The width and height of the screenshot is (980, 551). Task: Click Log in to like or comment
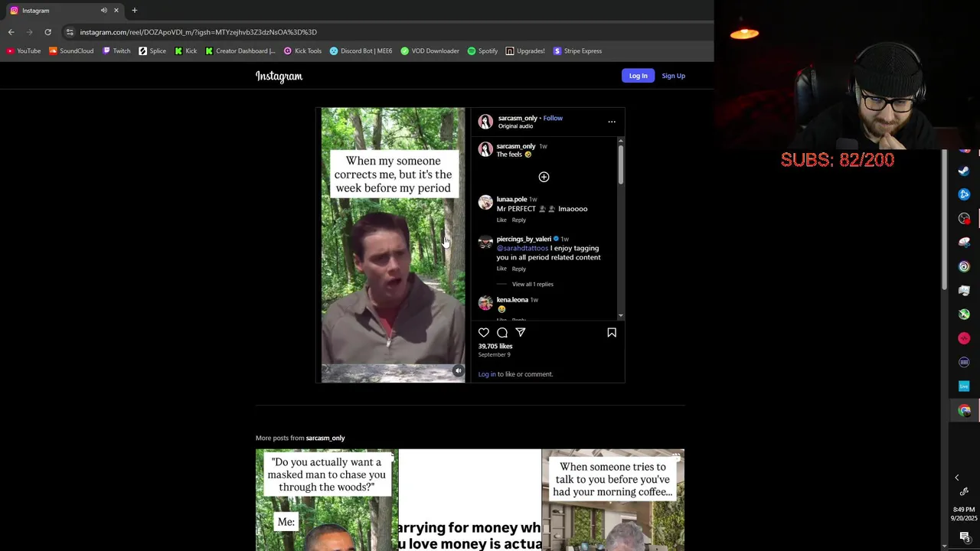click(487, 374)
